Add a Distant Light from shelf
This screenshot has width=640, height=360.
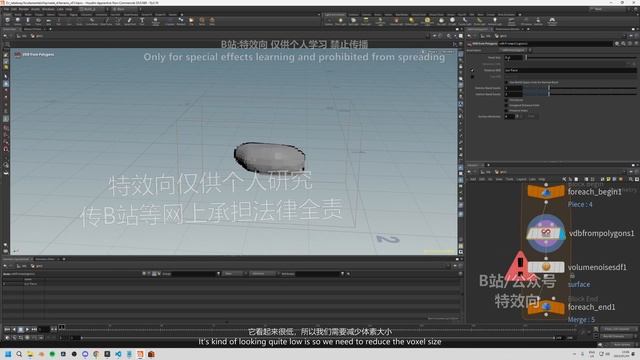pyautogui.click(x=411, y=21)
